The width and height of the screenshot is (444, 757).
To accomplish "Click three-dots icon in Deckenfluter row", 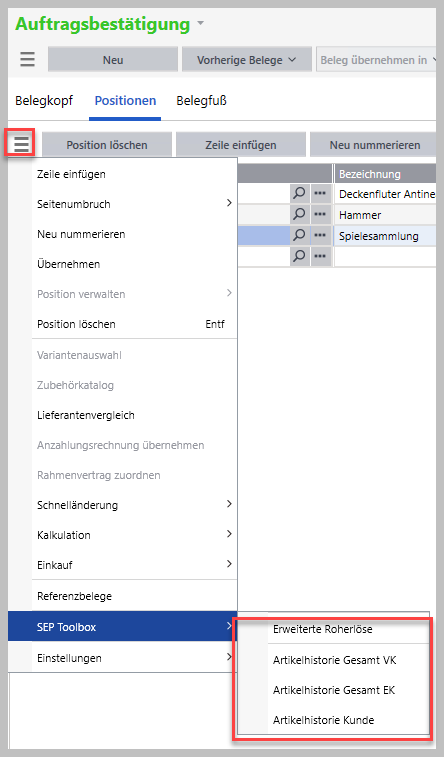I will coord(320,194).
